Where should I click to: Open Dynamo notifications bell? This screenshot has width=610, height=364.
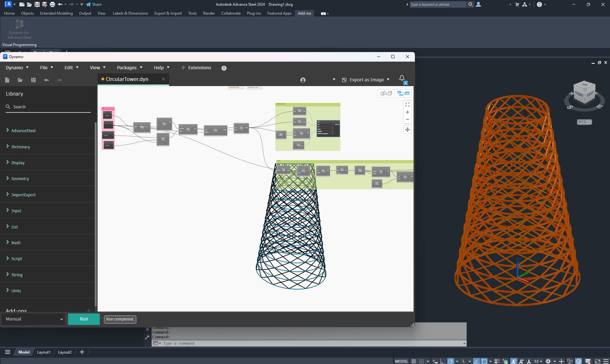(x=402, y=78)
